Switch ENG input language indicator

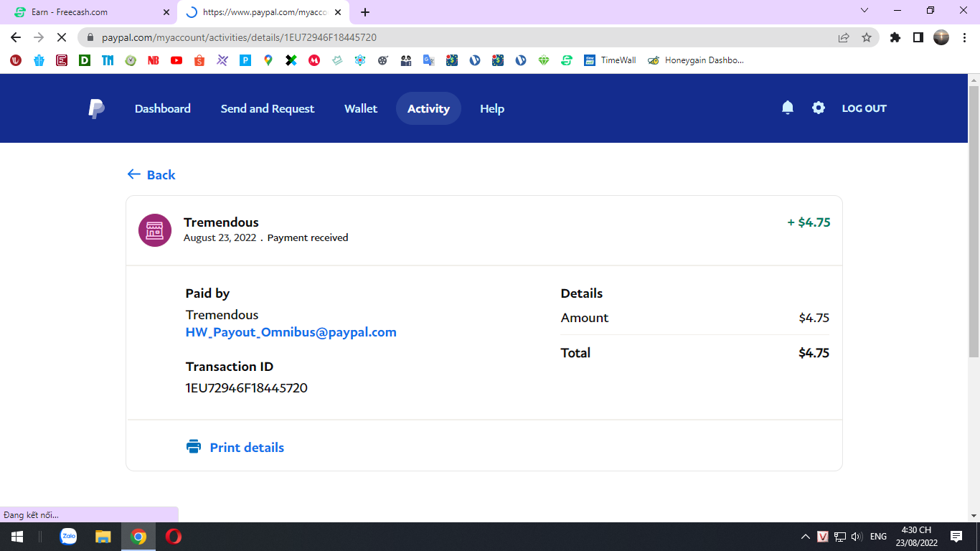pyautogui.click(x=878, y=537)
